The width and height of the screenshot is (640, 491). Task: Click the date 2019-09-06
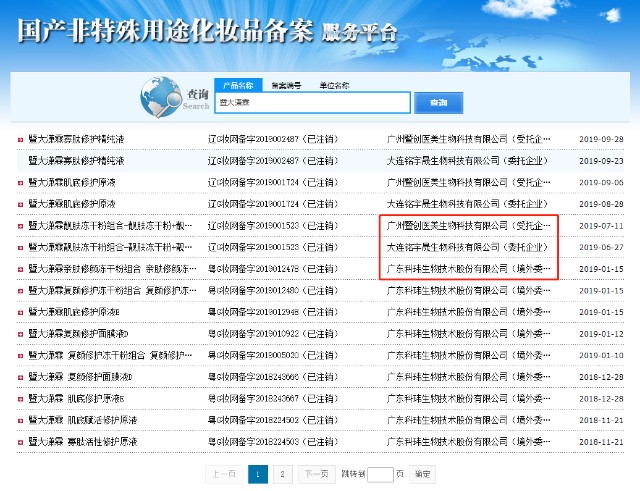click(601, 182)
